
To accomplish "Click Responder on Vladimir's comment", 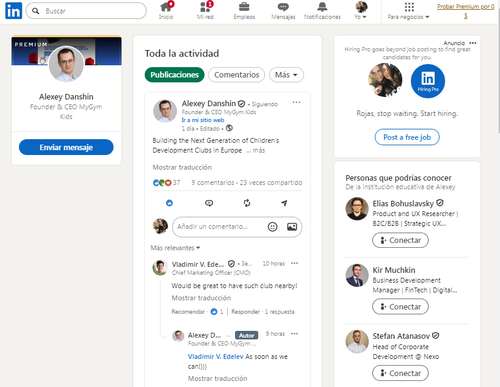I will tap(245, 312).
